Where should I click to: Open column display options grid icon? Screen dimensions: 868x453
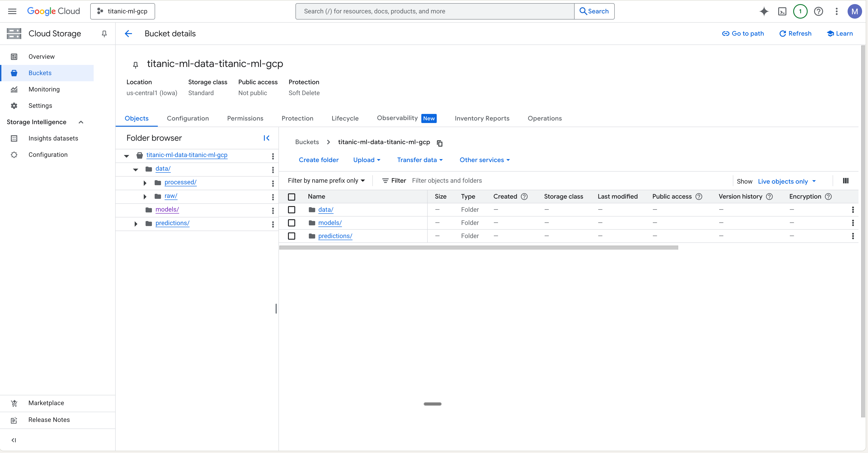tap(845, 180)
